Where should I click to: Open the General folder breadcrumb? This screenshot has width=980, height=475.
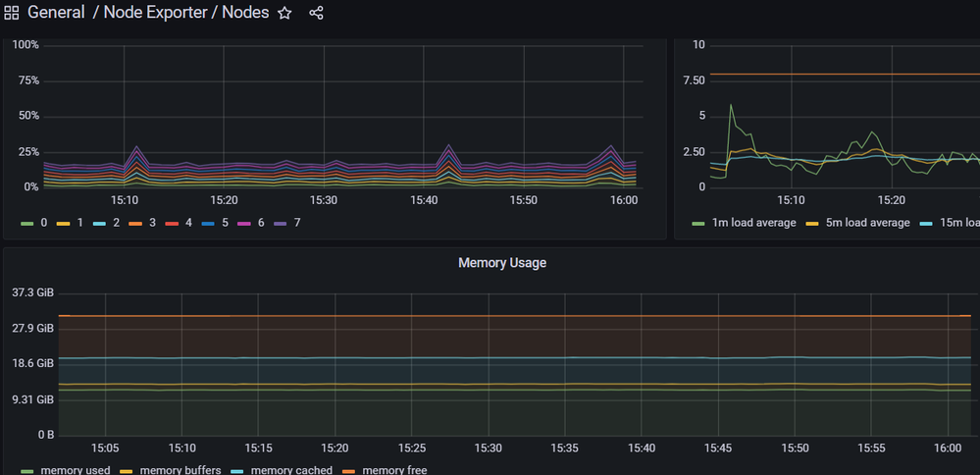click(x=56, y=14)
